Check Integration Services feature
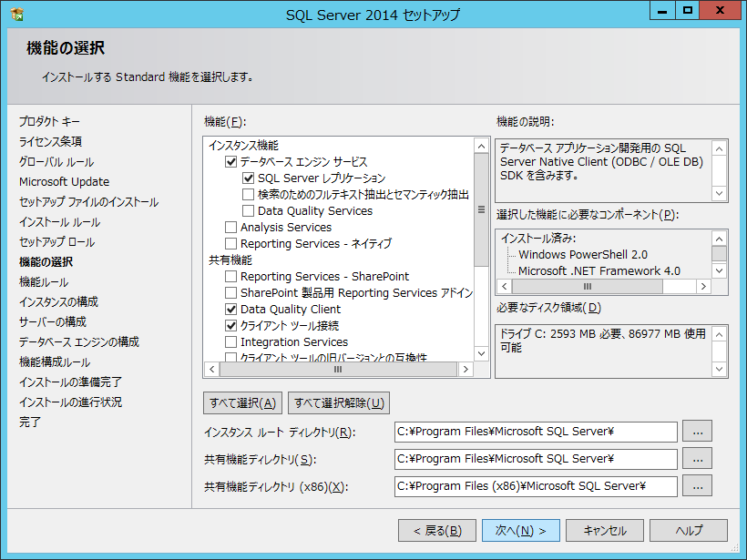Image resolution: width=747 pixels, height=560 pixels. pos(231,342)
